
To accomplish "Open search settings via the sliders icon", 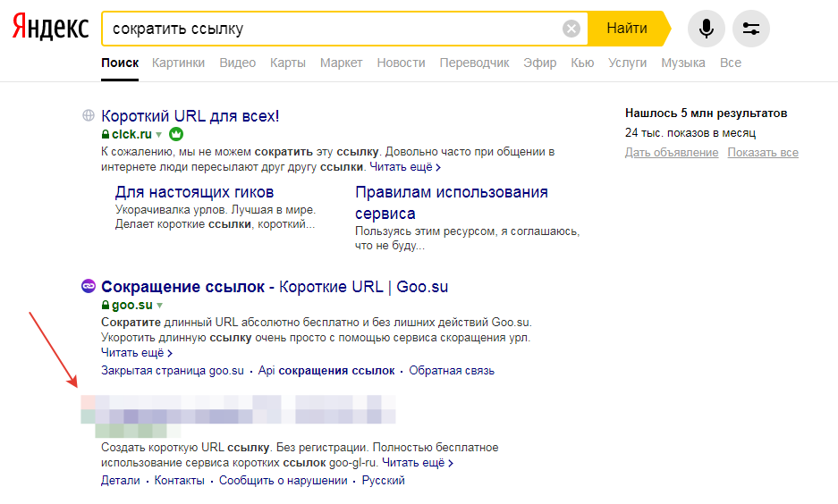I will pos(750,29).
